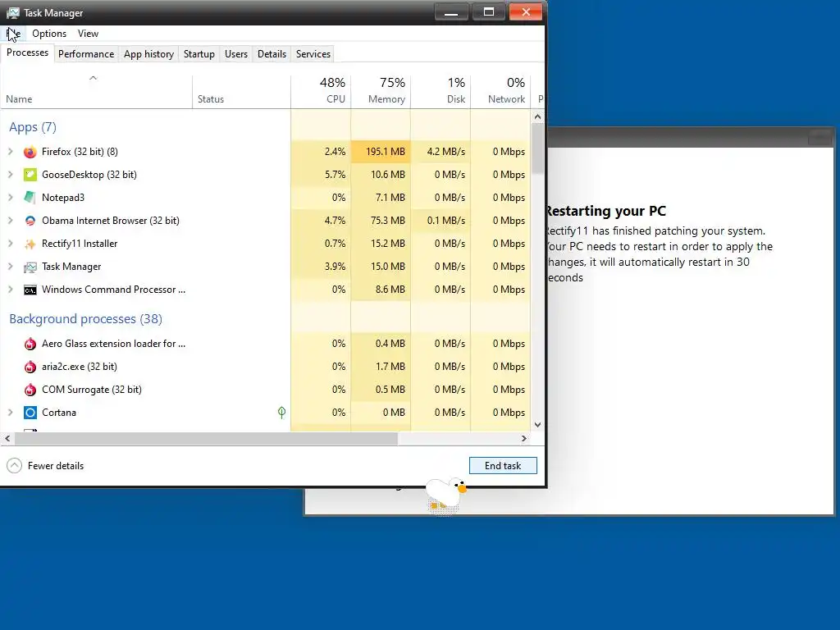Click the vertical scrollbar up arrow
The height and width of the screenshot is (630, 840).
538,116
